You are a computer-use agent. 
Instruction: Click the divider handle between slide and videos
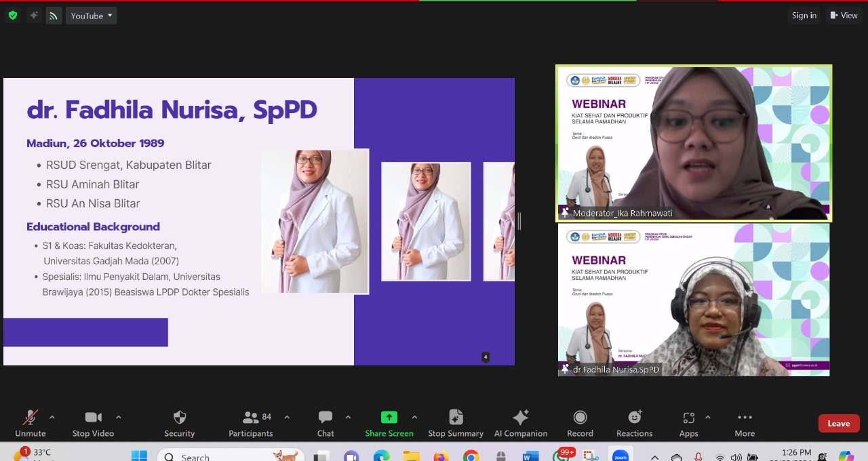(519, 221)
